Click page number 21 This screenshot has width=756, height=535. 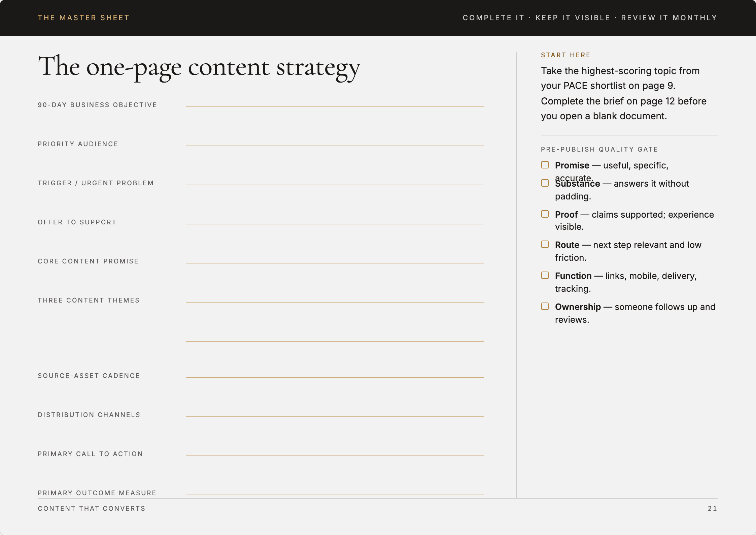[713, 508]
